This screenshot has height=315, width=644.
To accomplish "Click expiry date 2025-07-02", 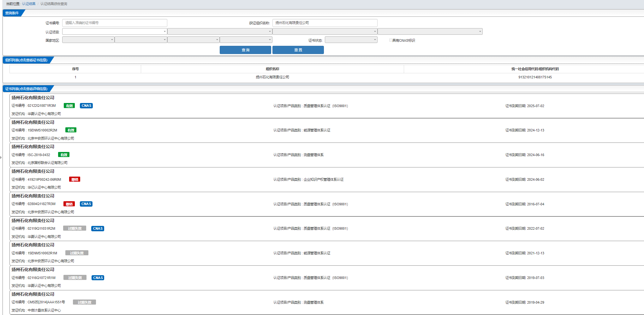I will pos(535,106).
